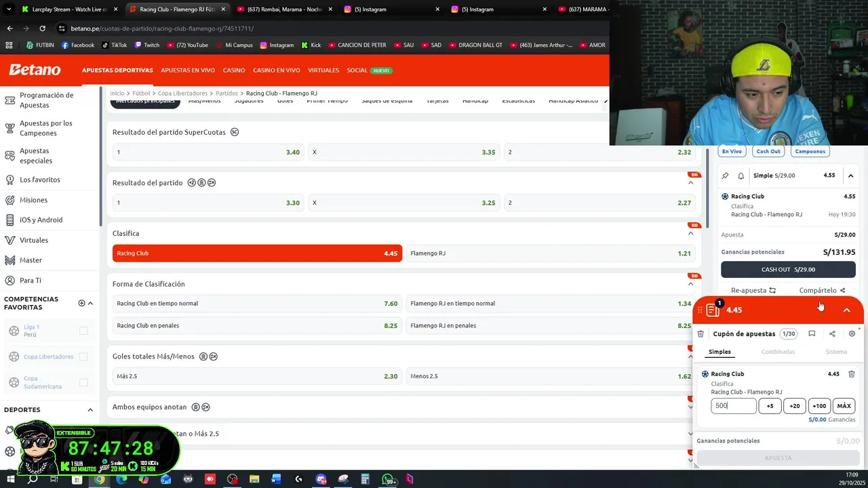Screen dimensions: 868x488
Task: Click the stake amount input field
Action: 734,406
